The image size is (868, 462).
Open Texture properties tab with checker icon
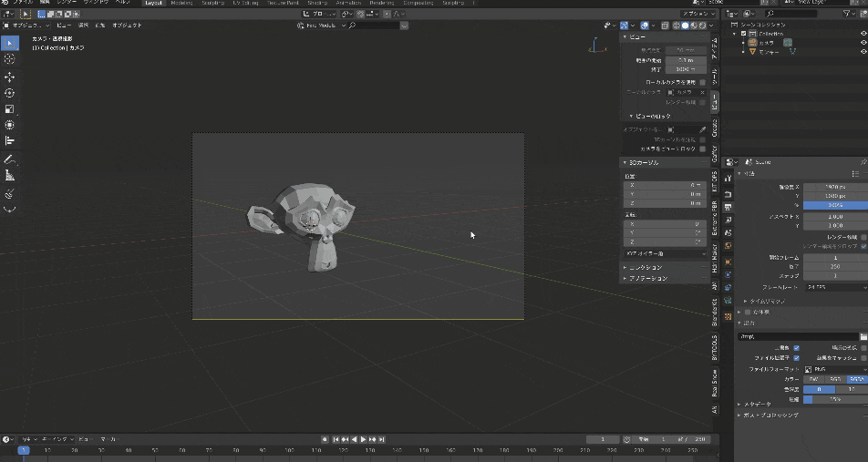(x=728, y=316)
